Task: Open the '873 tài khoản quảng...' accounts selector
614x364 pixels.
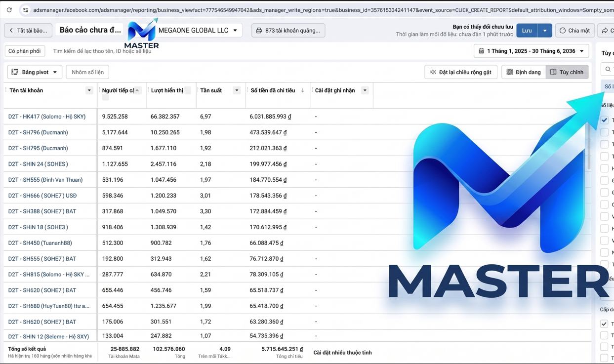Action: tap(288, 31)
